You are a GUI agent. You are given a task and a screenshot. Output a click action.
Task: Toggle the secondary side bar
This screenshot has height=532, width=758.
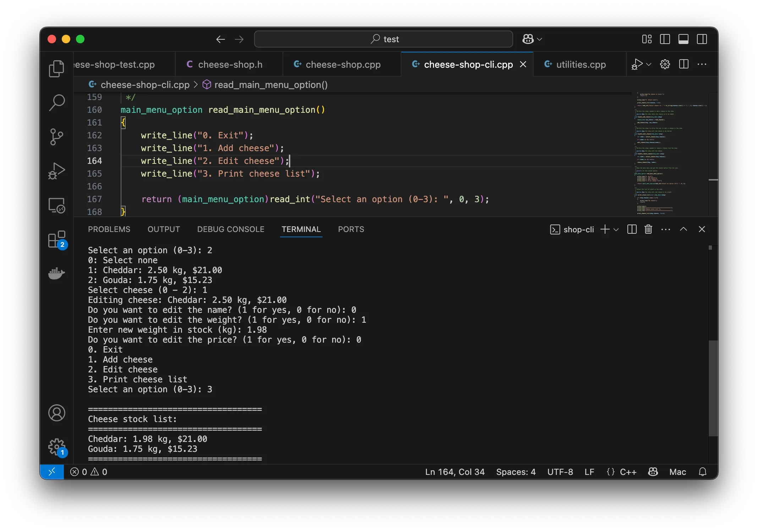coord(702,39)
